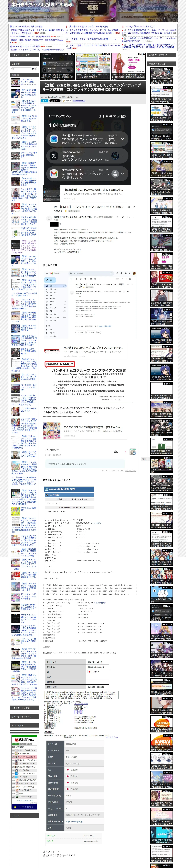Click the WHOIS情報検索 結果 screenshot
The width and height of the screenshot is (186, 868).
coord(69,500)
